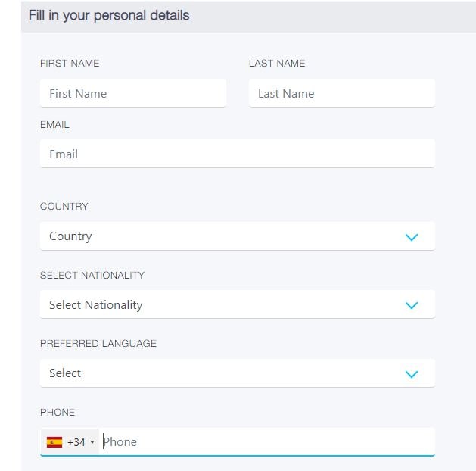
Task: Click the Phone number input field
Action: [x=267, y=442]
